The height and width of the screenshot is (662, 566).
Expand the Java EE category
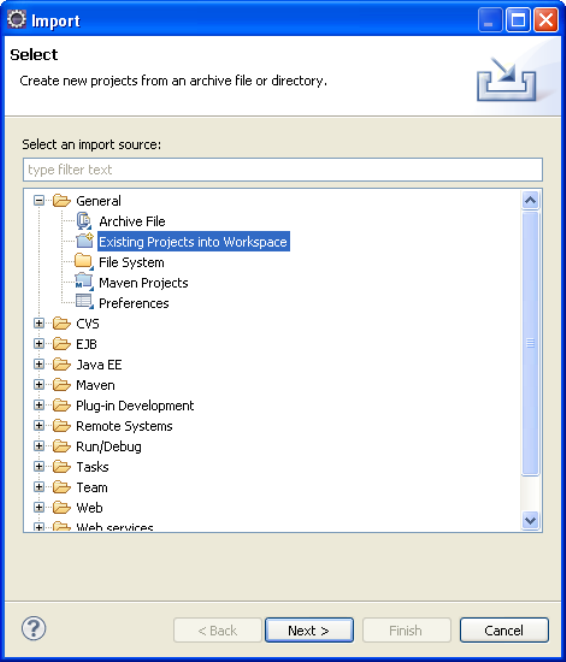[x=39, y=364]
